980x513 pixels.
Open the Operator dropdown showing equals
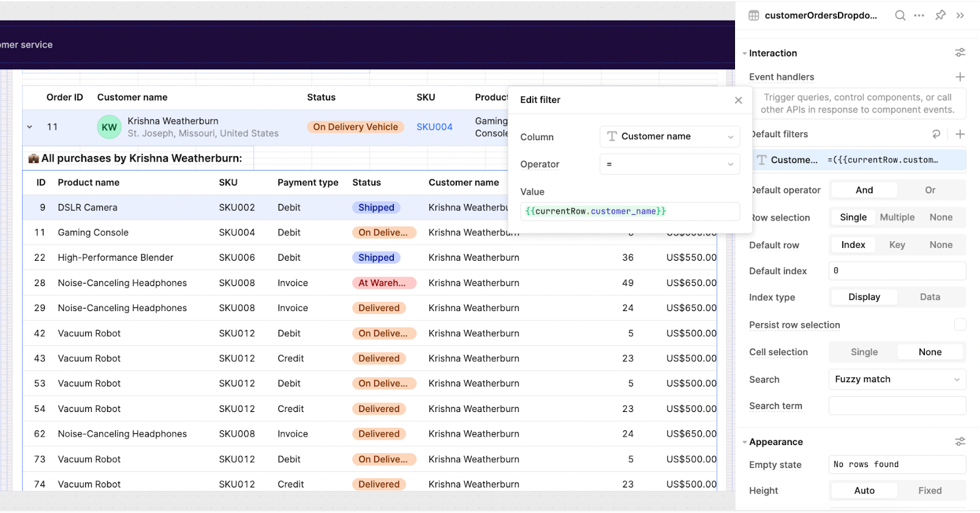coord(669,164)
